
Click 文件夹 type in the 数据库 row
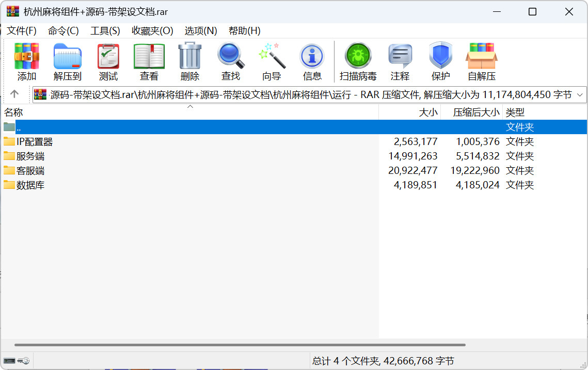(520, 185)
